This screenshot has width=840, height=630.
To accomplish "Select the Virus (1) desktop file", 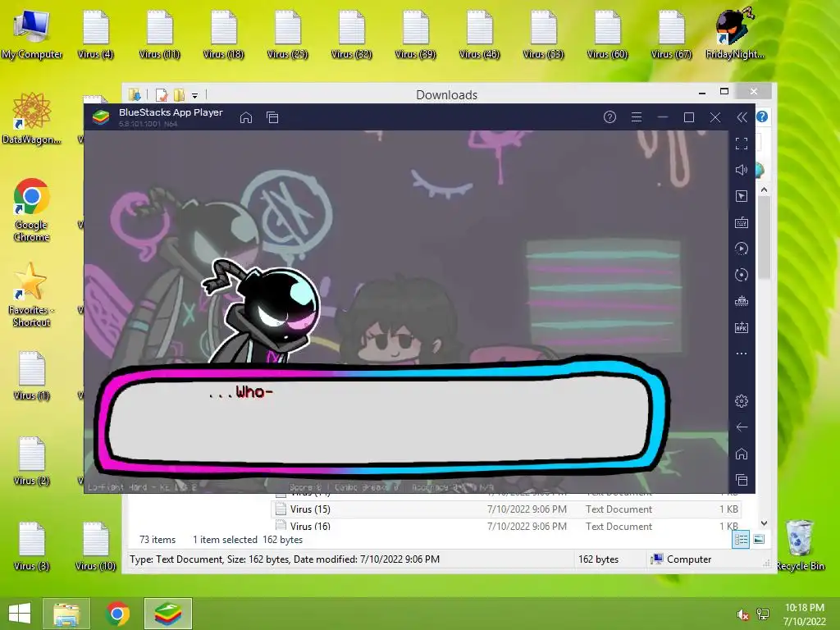I will tap(32, 376).
